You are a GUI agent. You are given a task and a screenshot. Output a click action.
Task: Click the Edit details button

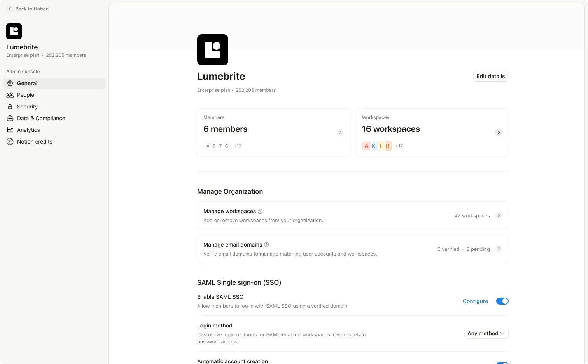pos(490,76)
